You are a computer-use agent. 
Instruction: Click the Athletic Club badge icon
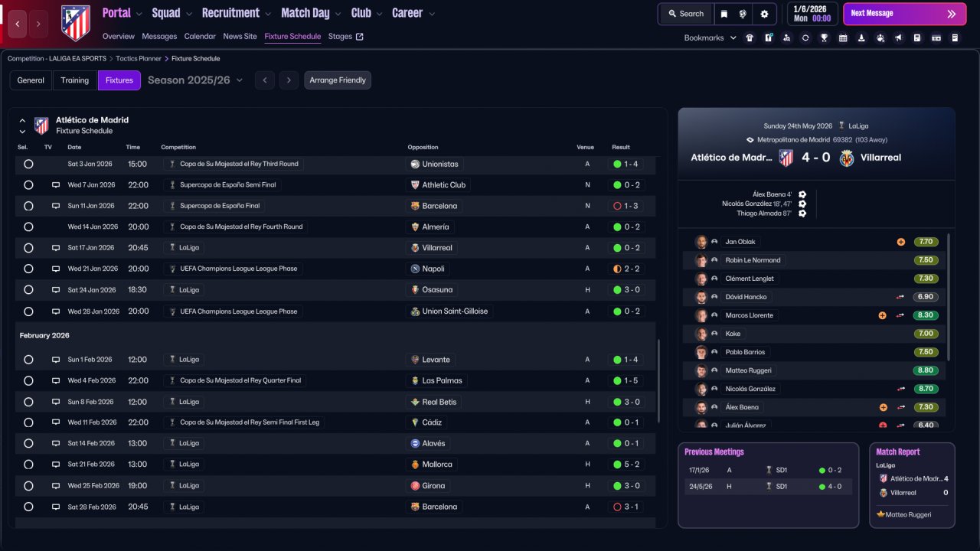tap(415, 185)
